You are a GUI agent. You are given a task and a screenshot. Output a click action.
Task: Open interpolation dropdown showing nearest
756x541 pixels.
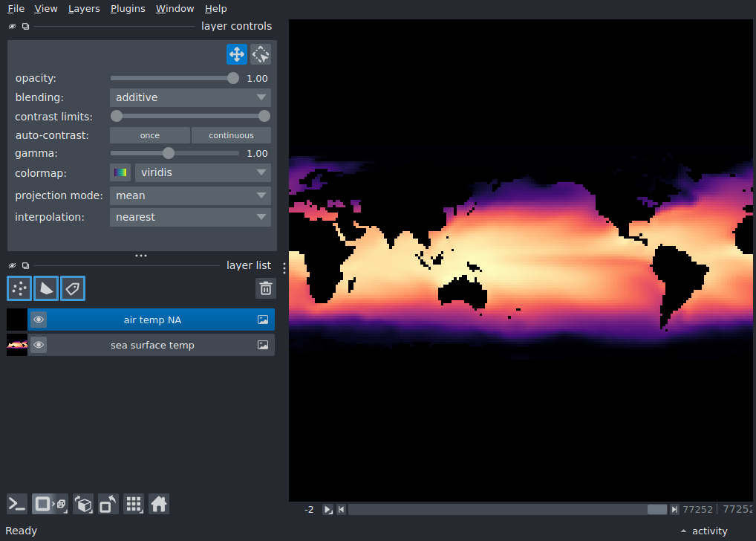pos(190,217)
